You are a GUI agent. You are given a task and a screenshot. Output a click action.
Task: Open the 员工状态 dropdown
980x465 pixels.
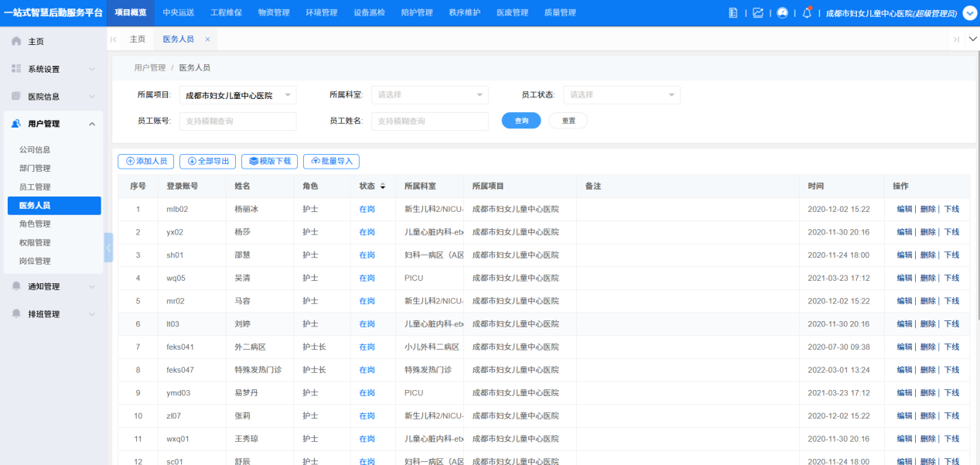tap(622, 95)
